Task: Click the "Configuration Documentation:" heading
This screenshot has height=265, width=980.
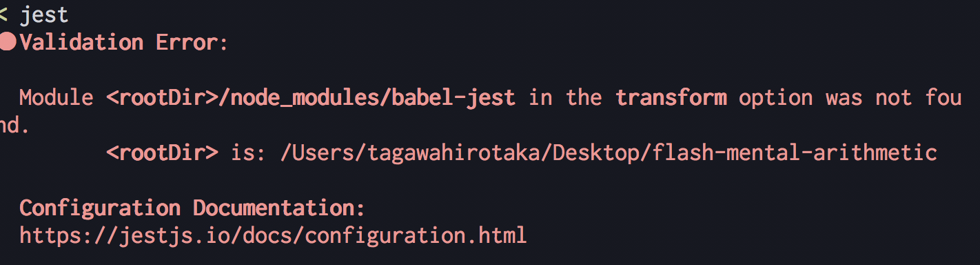Action: (x=192, y=208)
